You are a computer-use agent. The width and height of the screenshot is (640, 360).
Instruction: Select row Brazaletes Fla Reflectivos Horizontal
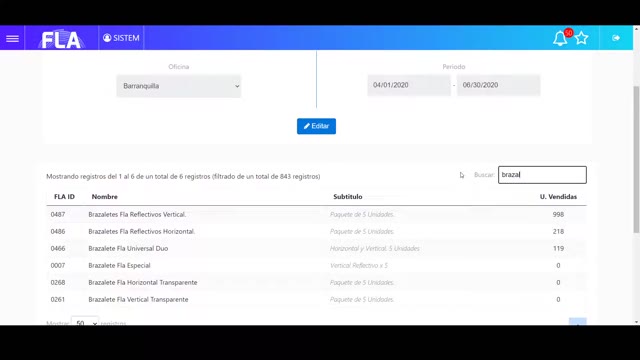coord(316,231)
